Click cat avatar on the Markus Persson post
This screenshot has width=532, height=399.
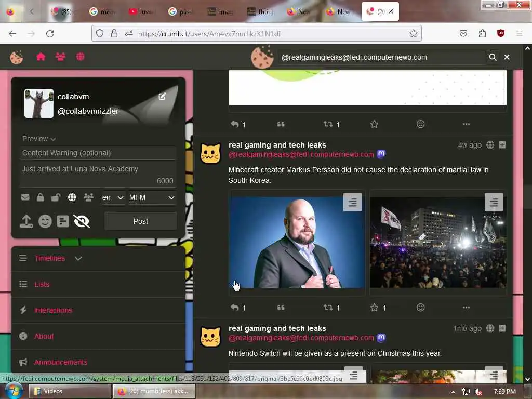(210, 154)
